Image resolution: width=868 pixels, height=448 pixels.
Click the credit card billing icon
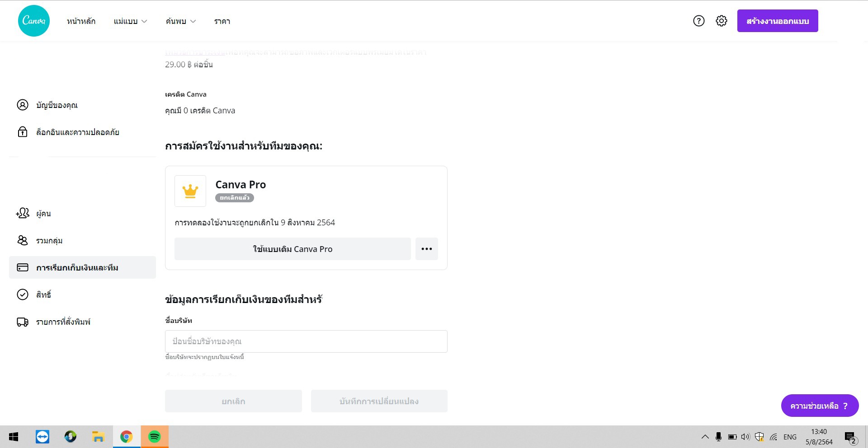click(x=23, y=267)
